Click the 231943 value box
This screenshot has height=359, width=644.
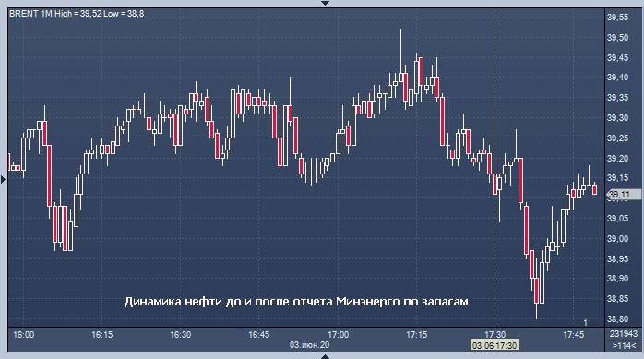[x=624, y=334]
